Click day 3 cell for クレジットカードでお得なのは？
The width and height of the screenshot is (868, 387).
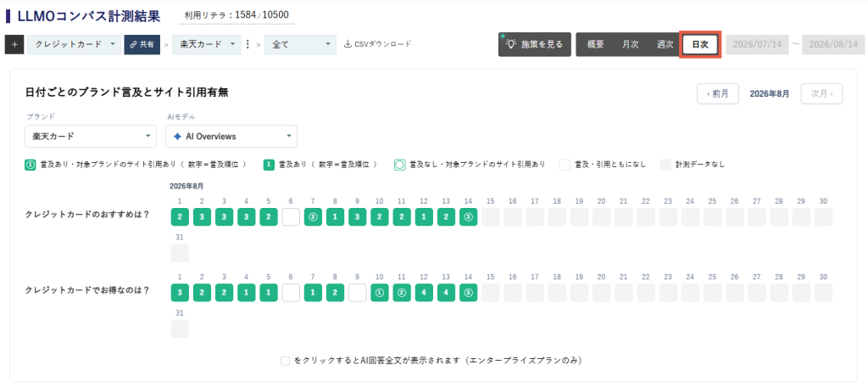[x=224, y=292]
